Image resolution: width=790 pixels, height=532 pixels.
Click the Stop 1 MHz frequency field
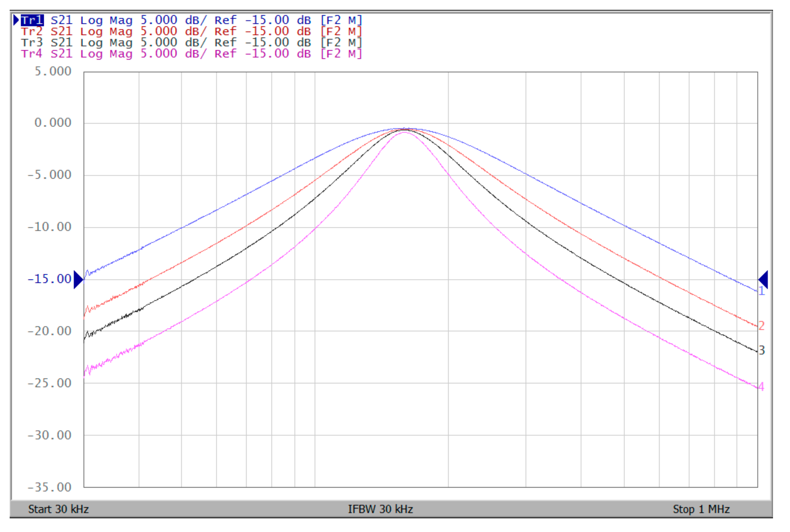coord(701,509)
